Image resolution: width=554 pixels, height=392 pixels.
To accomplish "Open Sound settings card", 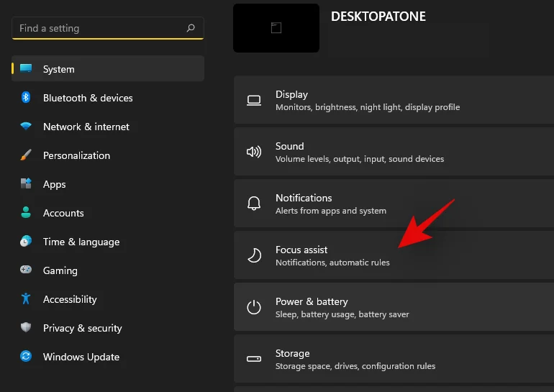I will (394, 152).
